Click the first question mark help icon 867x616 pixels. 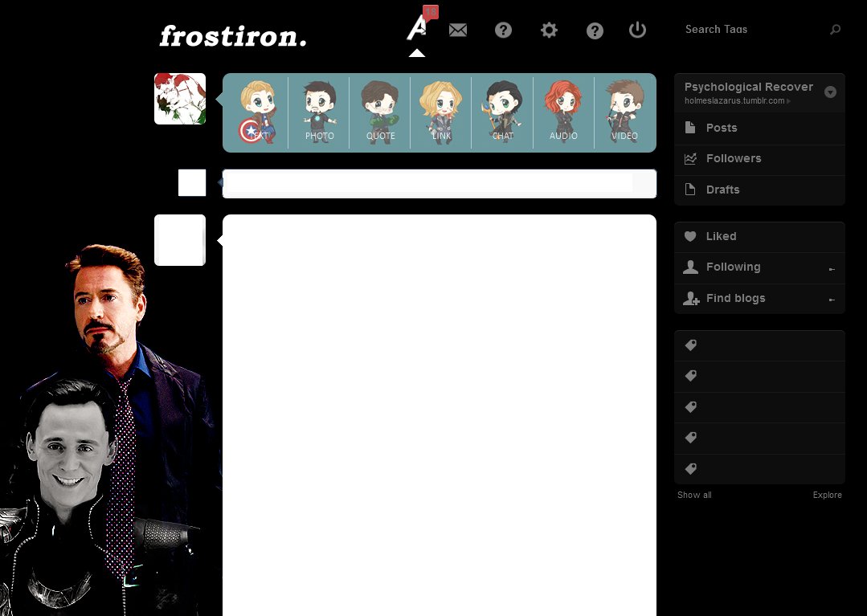point(503,30)
